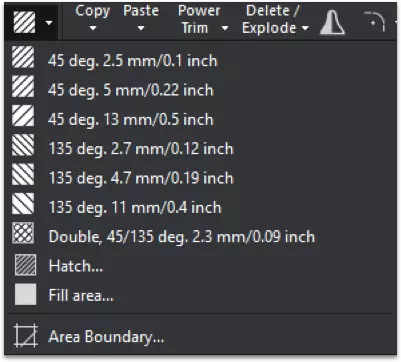Click the 135 deg. 4.7 mm hatch swatch icon

tap(23, 174)
